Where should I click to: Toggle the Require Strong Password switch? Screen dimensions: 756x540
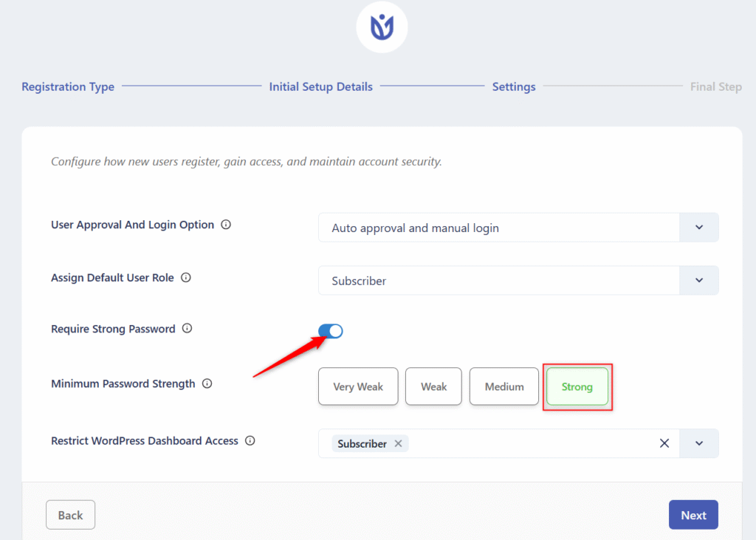[331, 332]
